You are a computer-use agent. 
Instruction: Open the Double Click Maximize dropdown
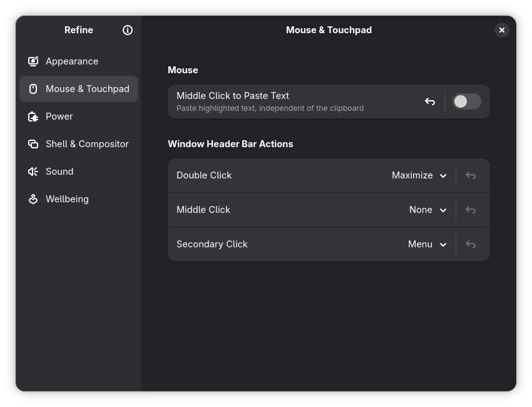419,175
